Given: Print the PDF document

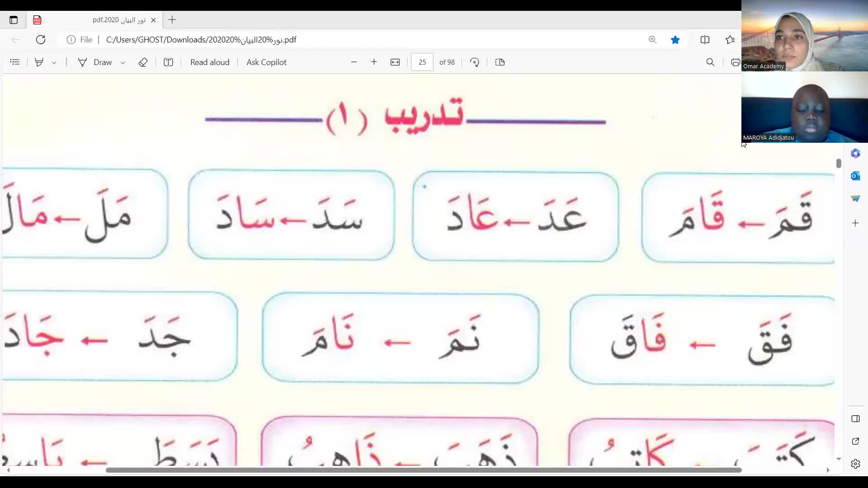Looking at the screenshot, I should point(735,62).
